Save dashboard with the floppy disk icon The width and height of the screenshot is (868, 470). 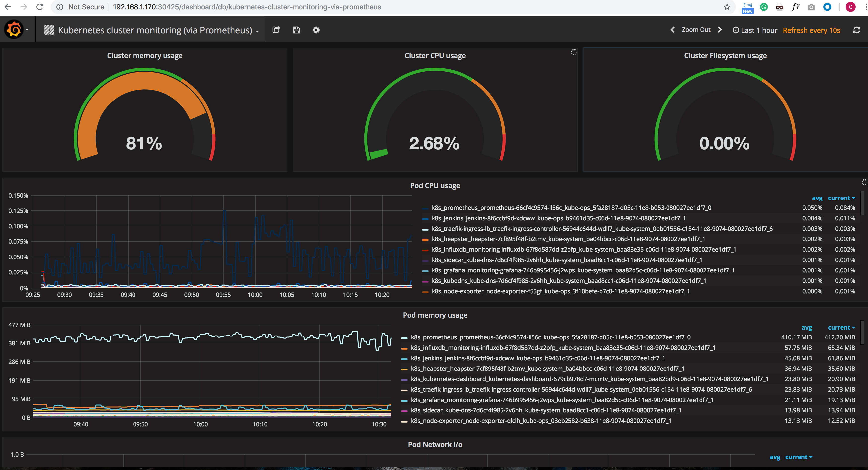(x=296, y=30)
